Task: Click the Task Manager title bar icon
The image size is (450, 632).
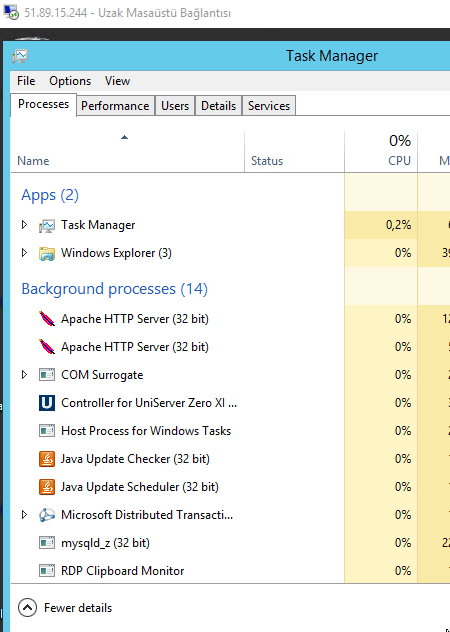Action: pos(20,56)
